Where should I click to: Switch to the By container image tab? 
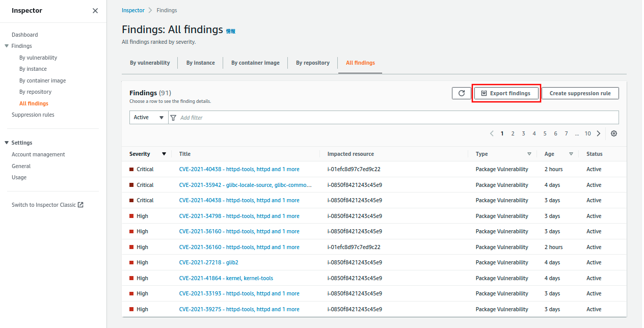click(255, 63)
